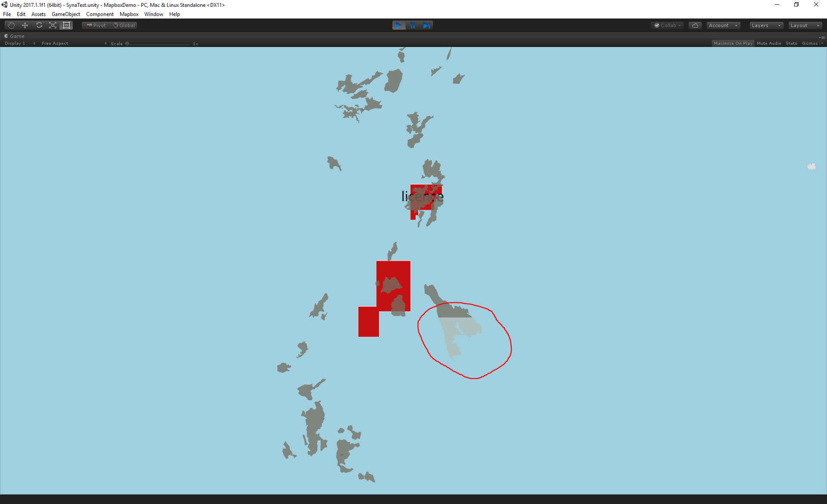Open the GameObject menu
Viewport: 827px width, 504px height.
click(65, 14)
